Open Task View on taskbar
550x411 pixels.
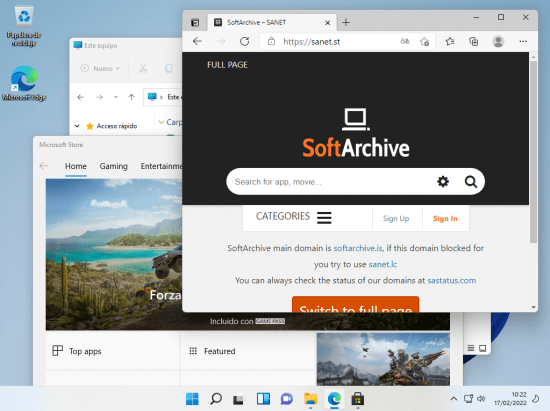[239, 399]
